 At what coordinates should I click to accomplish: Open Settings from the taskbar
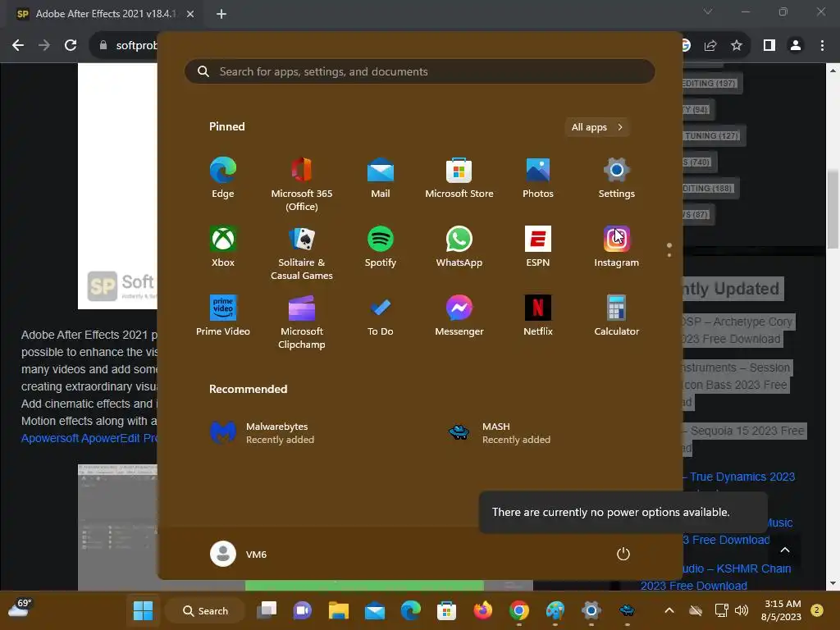click(x=591, y=610)
